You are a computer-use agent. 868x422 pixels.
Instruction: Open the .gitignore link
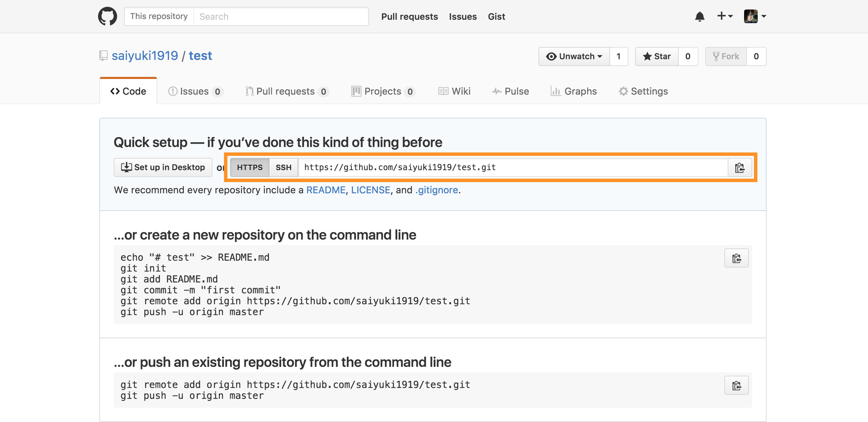(x=436, y=190)
